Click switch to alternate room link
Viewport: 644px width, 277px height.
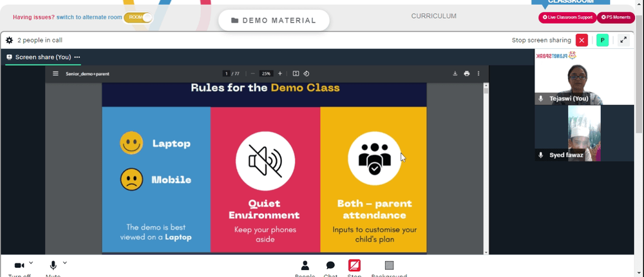(89, 17)
